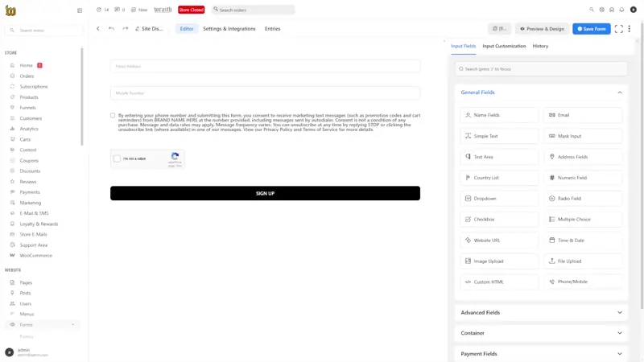Go back using the left chevron
The width and height of the screenshot is (644, 362).
[x=98, y=29]
